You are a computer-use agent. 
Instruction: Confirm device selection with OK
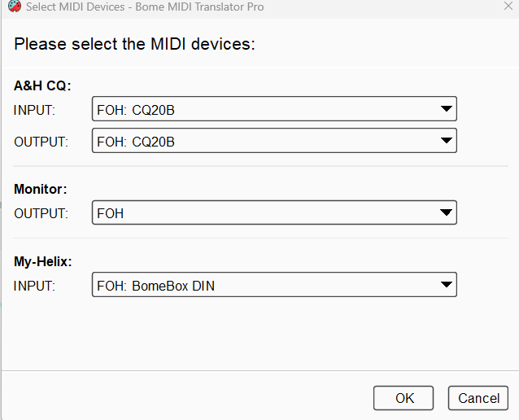click(x=404, y=398)
